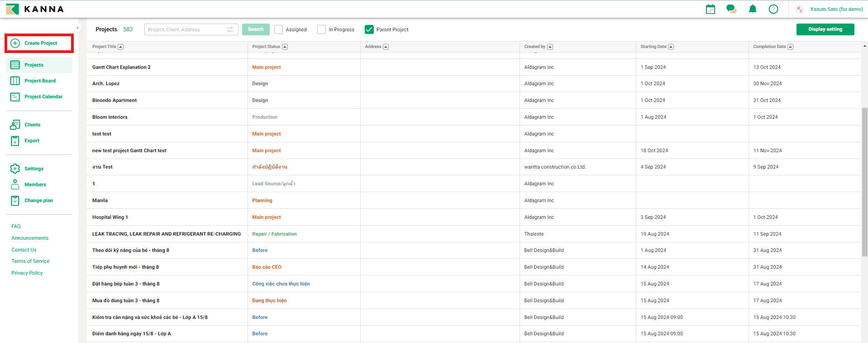The height and width of the screenshot is (343, 868).
Task: Open the chat messages icon
Action: coord(731,9)
